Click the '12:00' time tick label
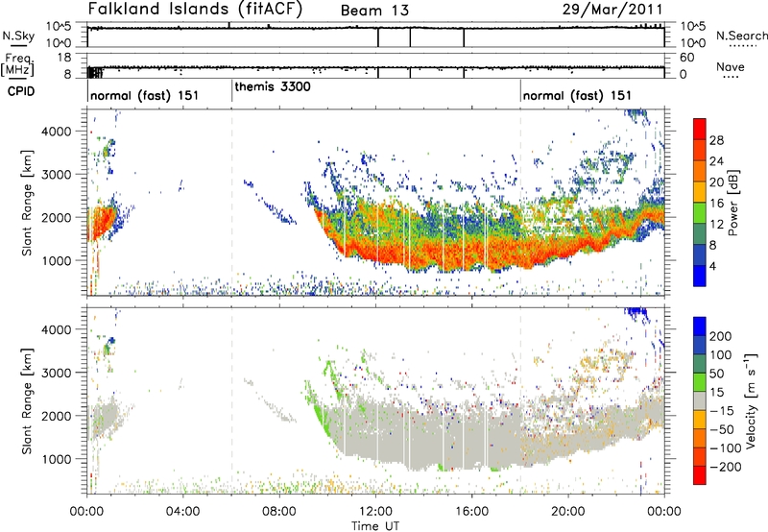This screenshot has height=532, width=768. 375,512
